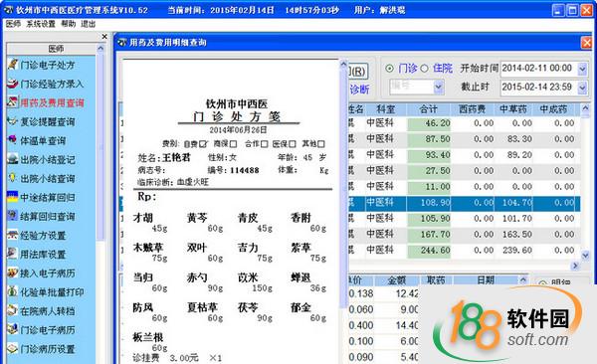This screenshot has height=364, width=597.
Task: Click the 西药费 column header
Action: (472, 109)
